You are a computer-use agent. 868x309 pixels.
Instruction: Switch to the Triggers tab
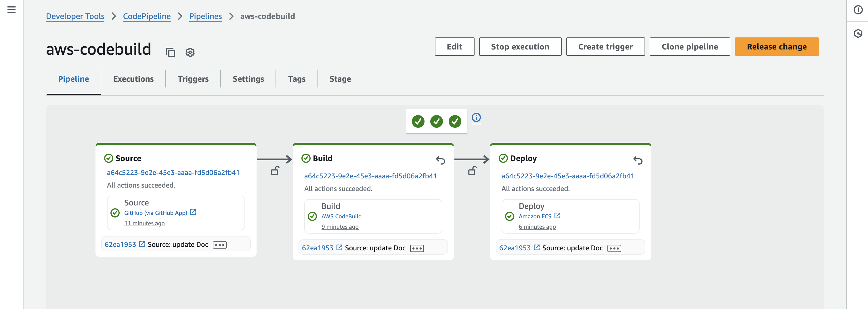(193, 79)
